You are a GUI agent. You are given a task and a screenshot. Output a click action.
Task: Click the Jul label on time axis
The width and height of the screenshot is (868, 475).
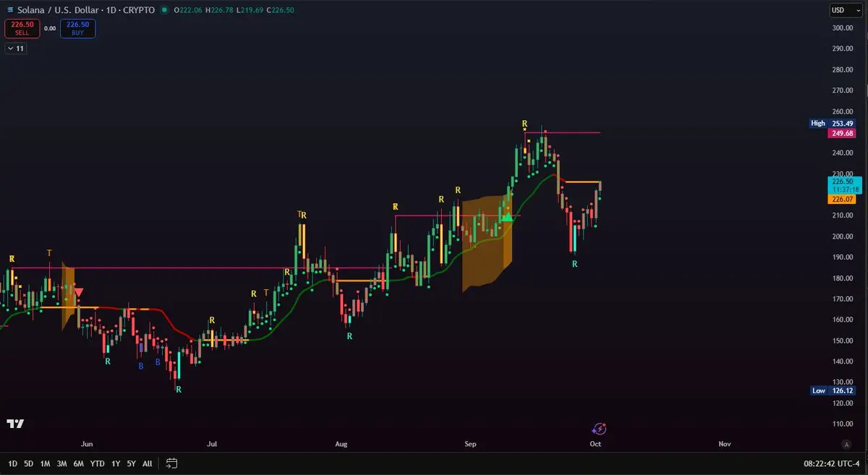[212, 442]
